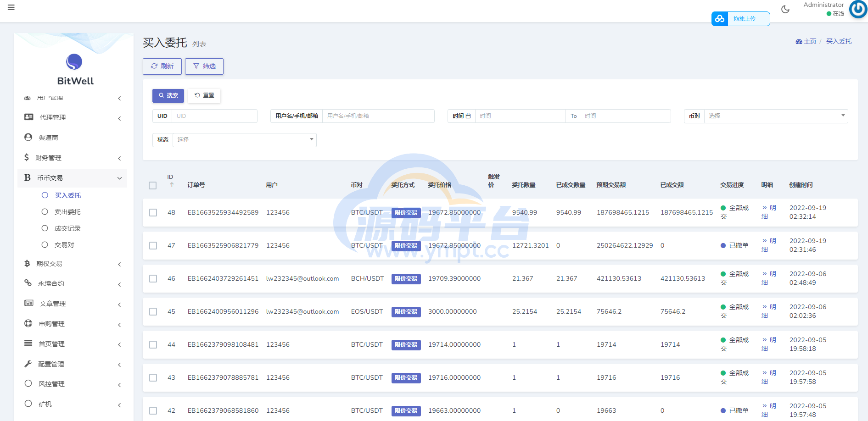Click the 配置管理 wrench icon
This screenshot has height=421, width=868.
[x=28, y=364]
